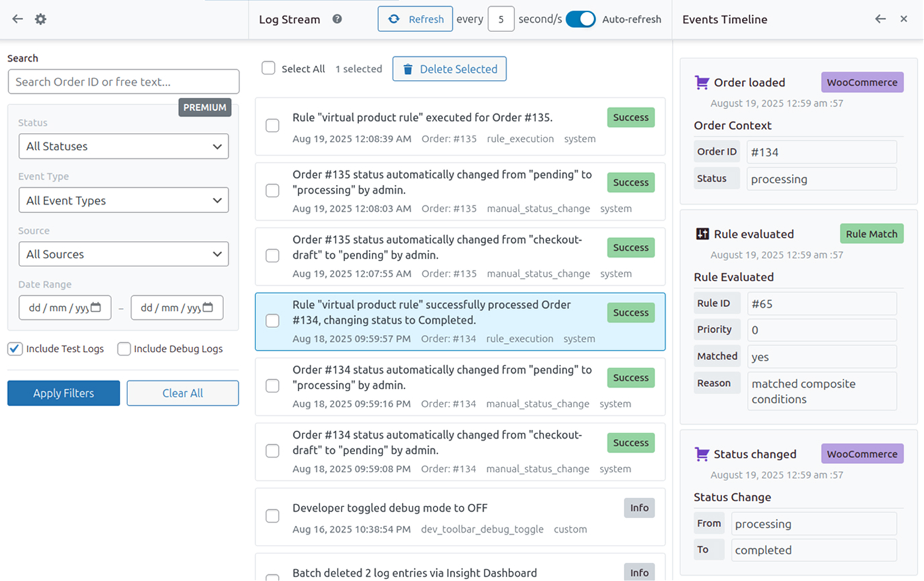Focus the Search Order ID text field

click(123, 82)
